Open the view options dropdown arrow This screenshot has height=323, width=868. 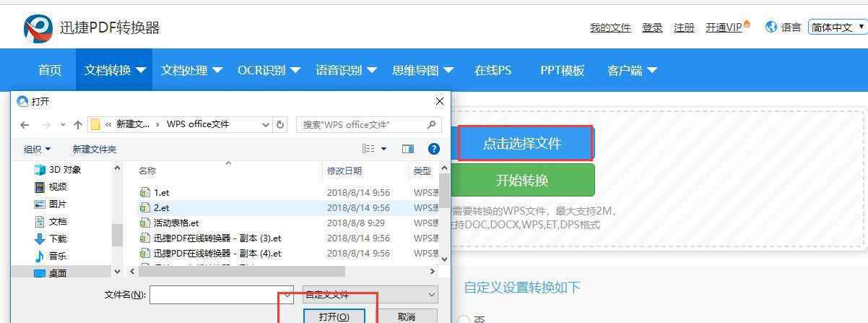[383, 149]
